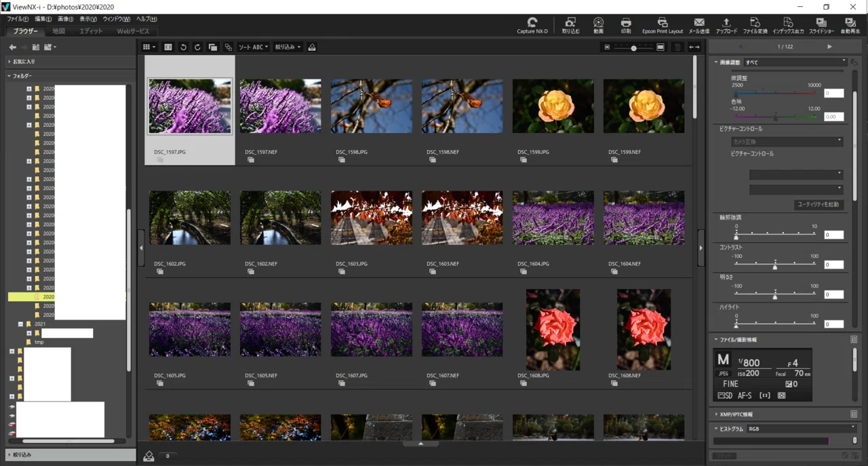Open the ソート ABC sort dropdown

(253, 47)
